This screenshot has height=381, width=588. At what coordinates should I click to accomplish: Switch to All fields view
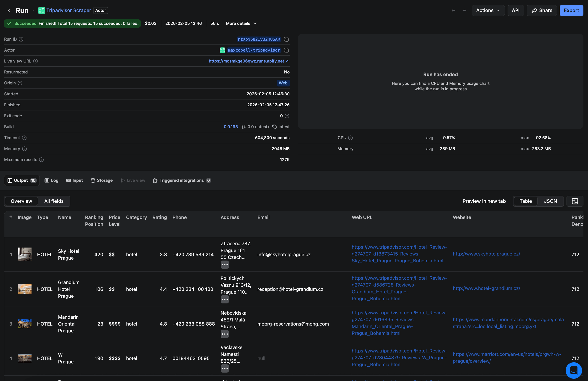pyautogui.click(x=54, y=201)
